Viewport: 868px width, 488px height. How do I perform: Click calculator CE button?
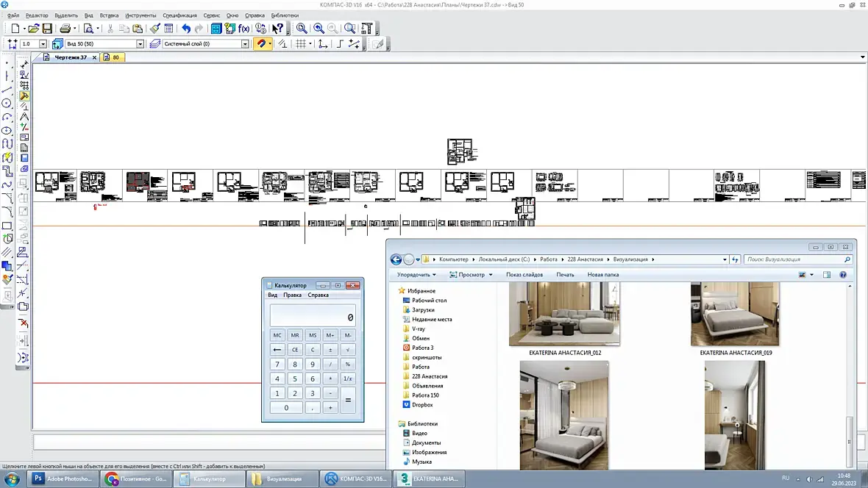[x=295, y=350]
